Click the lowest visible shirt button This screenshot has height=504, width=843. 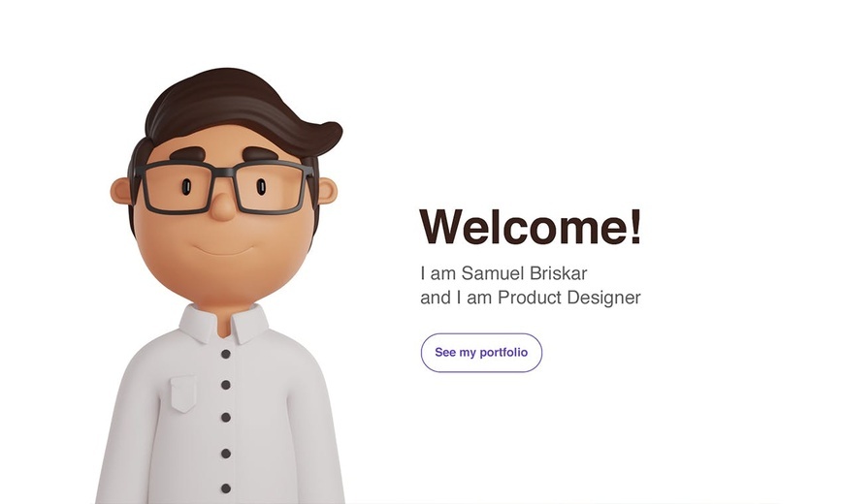[226, 488]
